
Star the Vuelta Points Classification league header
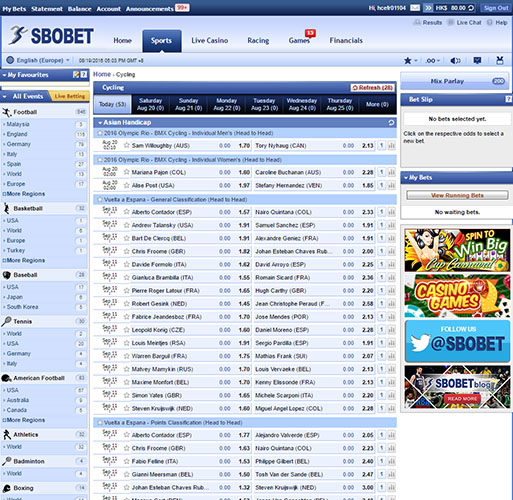[99, 422]
